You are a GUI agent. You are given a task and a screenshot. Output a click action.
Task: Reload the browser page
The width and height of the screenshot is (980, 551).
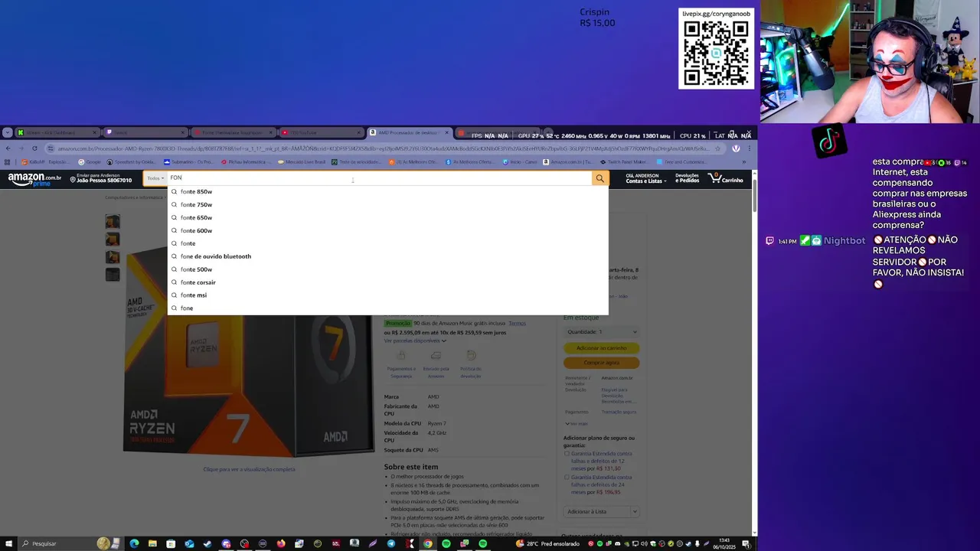click(x=34, y=148)
